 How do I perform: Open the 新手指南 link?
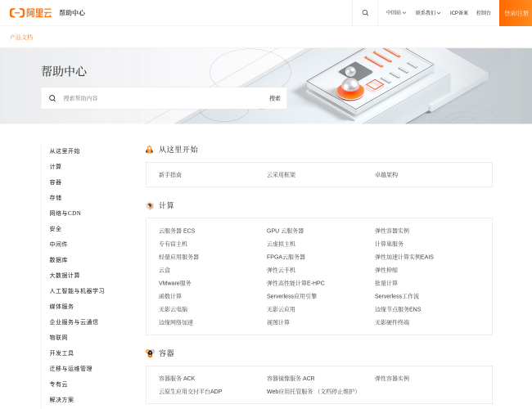tap(170, 175)
